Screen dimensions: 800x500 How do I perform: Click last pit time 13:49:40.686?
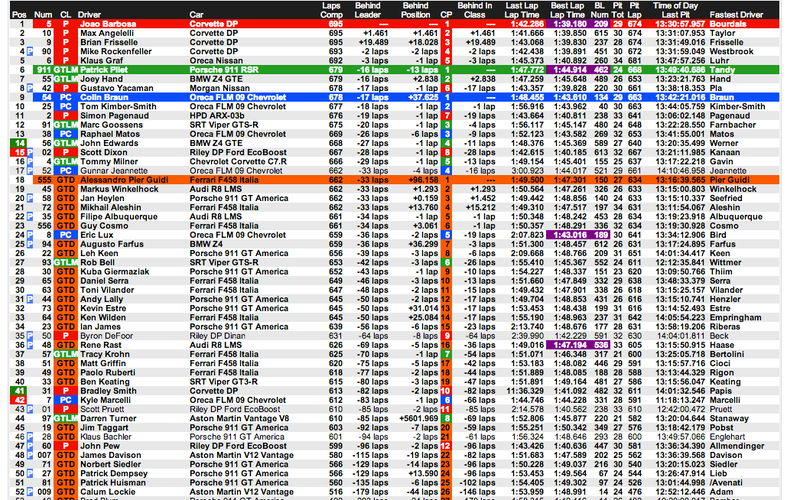(680, 70)
